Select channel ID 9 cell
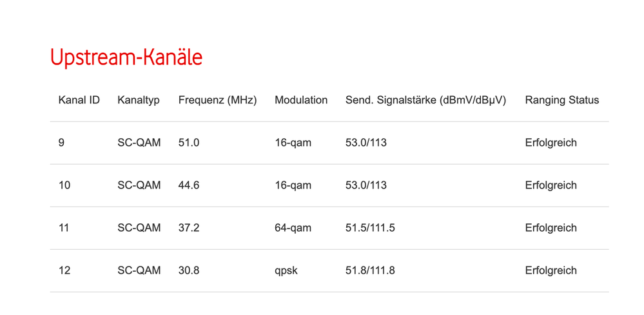 (61, 143)
